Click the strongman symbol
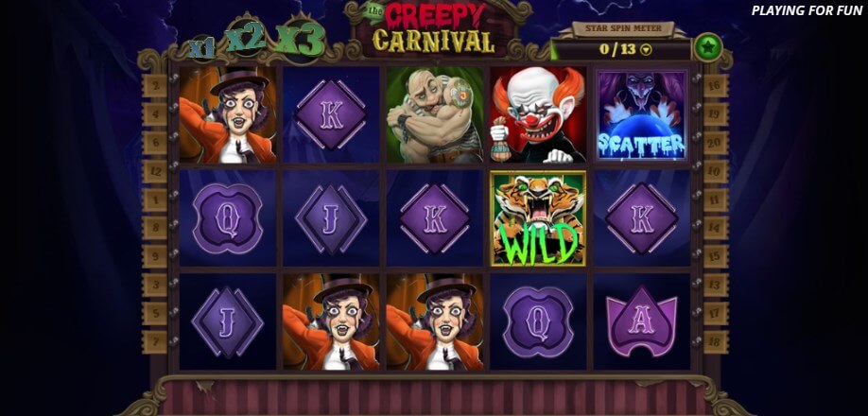This screenshot has height=416, width=868. point(434,115)
